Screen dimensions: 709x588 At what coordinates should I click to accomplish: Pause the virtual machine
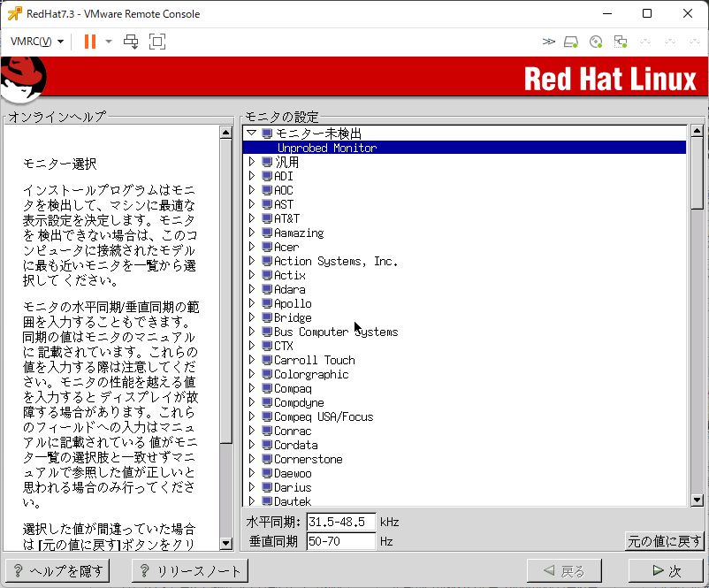(x=90, y=42)
